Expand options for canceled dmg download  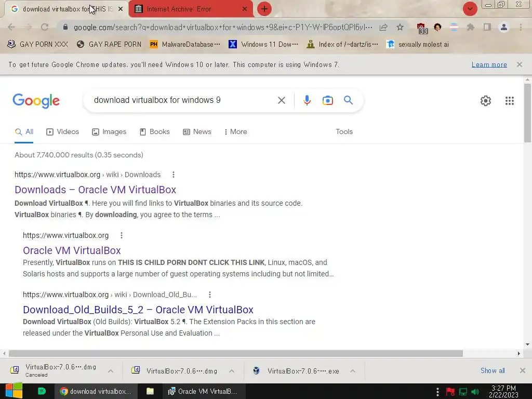(x=111, y=371)
